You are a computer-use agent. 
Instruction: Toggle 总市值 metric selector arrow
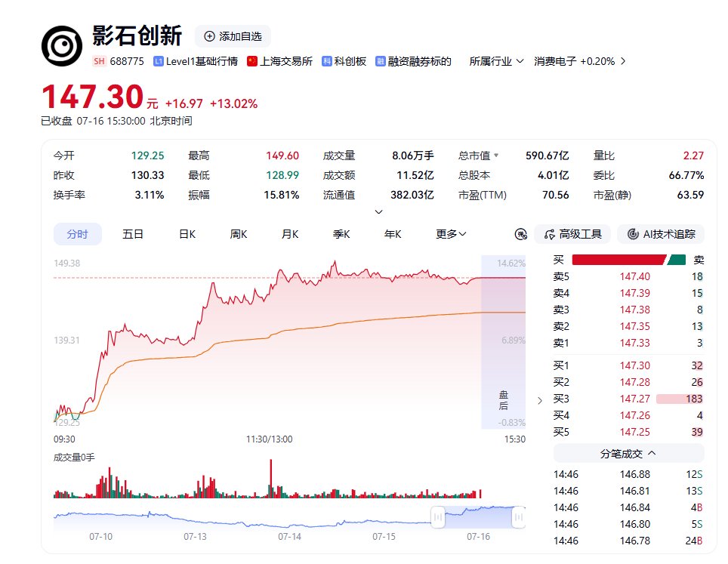tap(496, 156)
